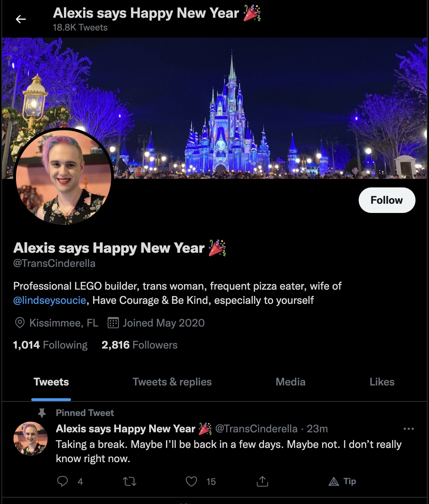Open the @lindseysoucie profile link
This screenshot has width=429, height=504.
tap(50, 300)
